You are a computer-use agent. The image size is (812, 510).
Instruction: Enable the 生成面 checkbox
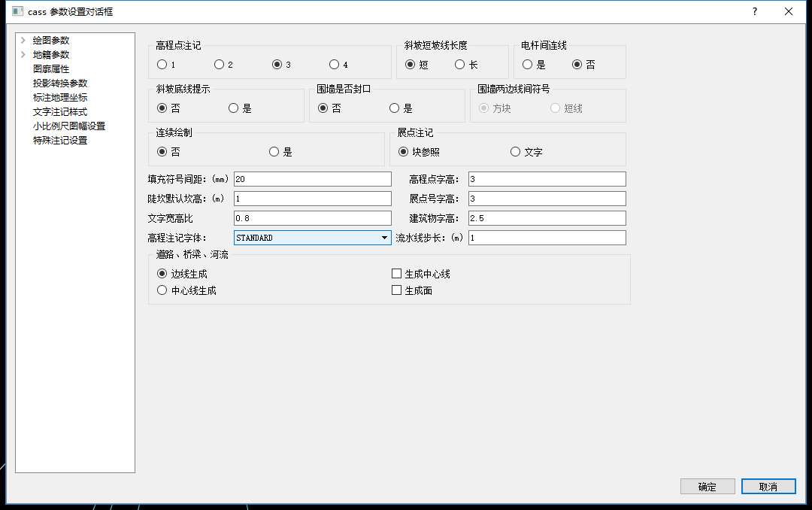pyautogui.click(x=396, y=290)
